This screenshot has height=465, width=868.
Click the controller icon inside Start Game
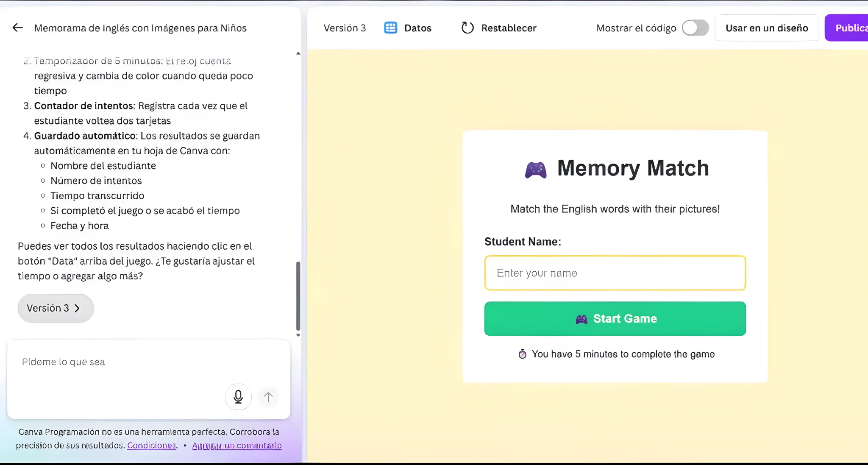coord(581,319)
